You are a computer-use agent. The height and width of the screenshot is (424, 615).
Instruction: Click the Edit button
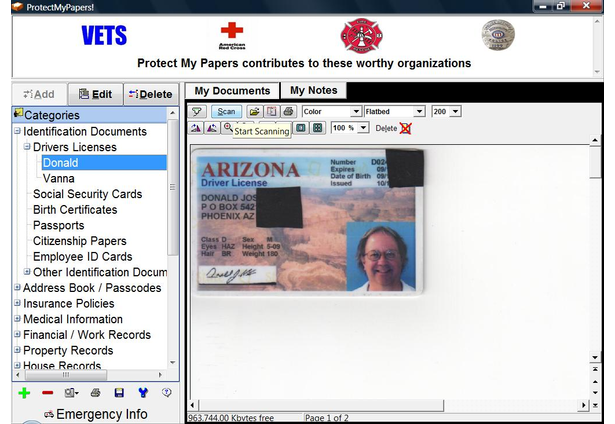pyautogui.click(x=96, y=94)
